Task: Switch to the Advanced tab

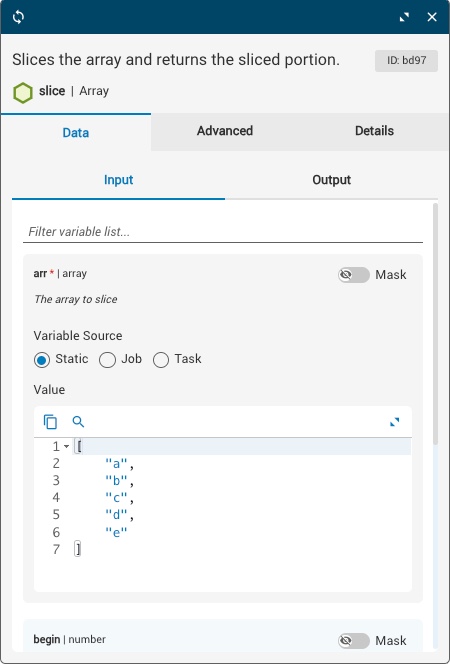Action: 225,131
